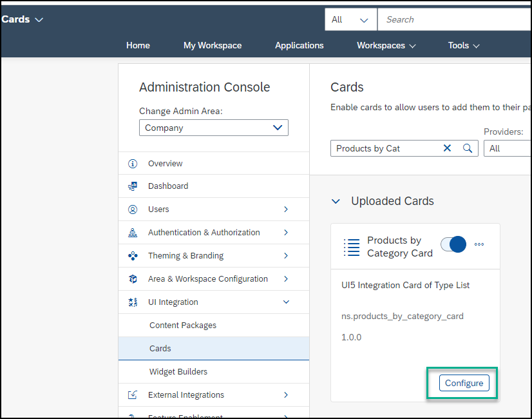Collapse the UI Integration chevron
532x419 pixels.
pos(286,302)
